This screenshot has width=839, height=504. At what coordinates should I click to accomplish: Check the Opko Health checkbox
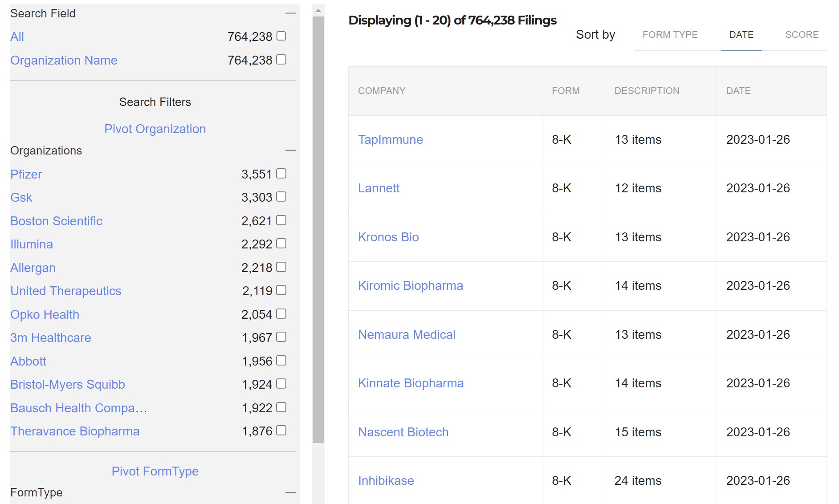[281, 313]
